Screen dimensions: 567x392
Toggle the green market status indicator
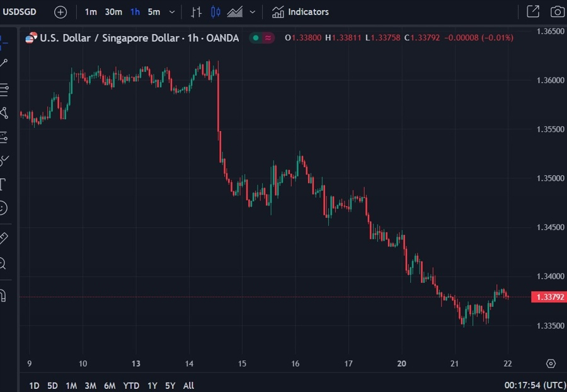(256, 38)
